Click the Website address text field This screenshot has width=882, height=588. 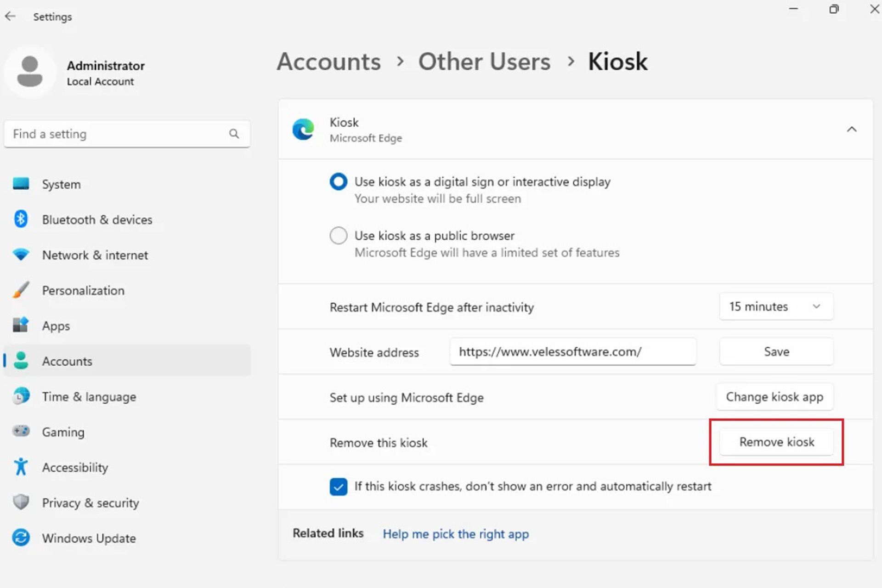pyautogui.click(x=573, y=352)
